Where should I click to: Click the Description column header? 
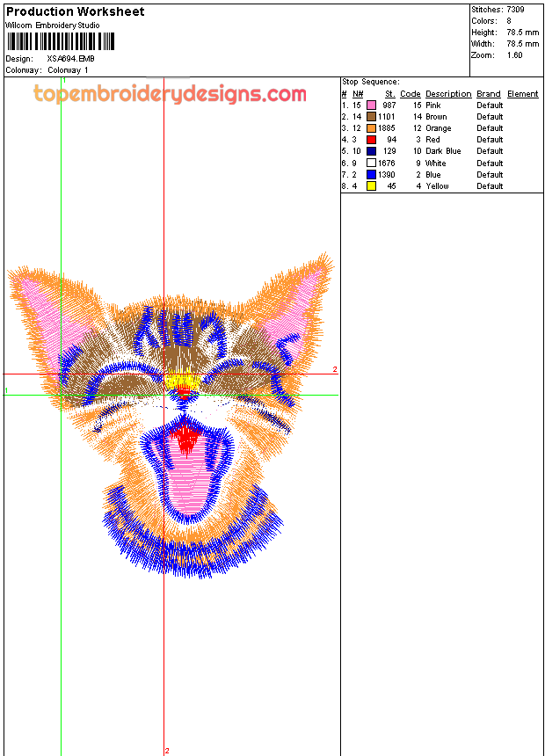click(448, 94)
